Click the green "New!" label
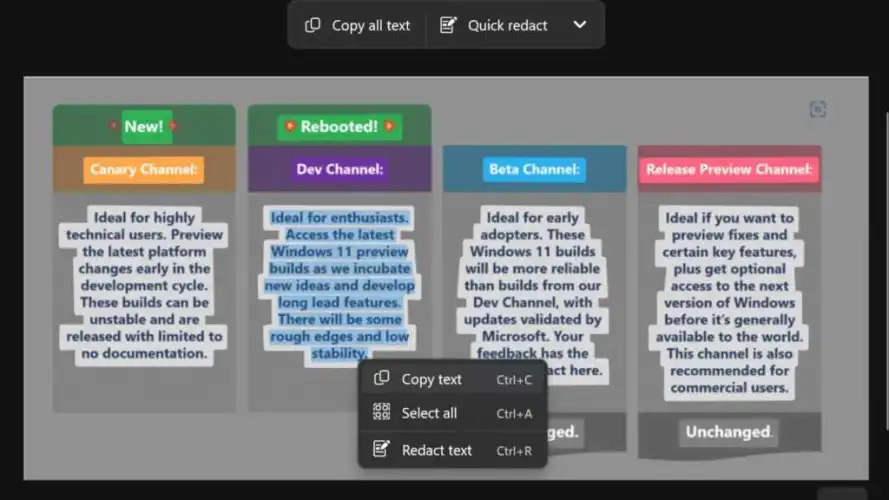Screen dimensions: 889x500 (144, 127)
